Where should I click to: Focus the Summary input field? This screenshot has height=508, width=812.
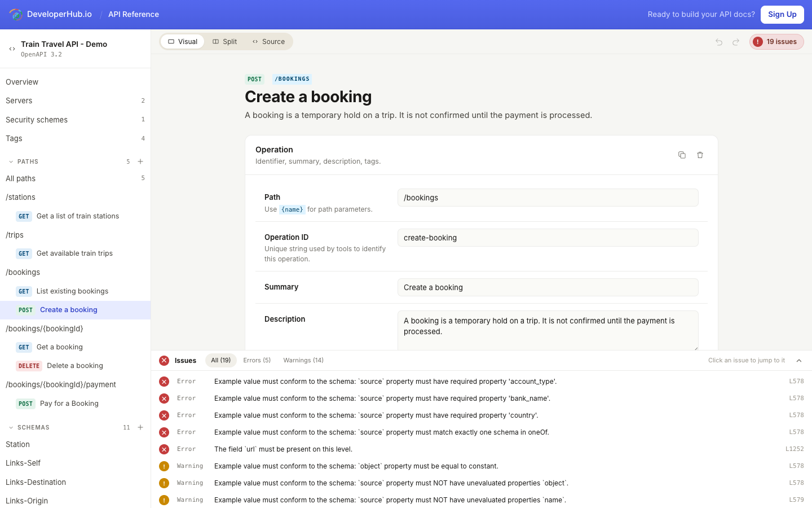tap(548, 287)
